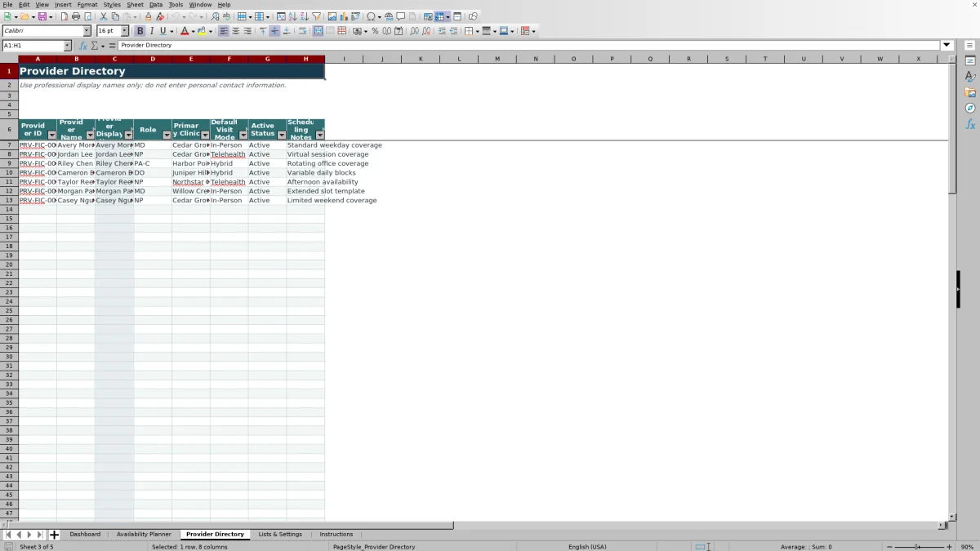Viewport: 980px width, 551px height.
Task: Open sidebar Gallery panel icon
Action: click(970, 92)
